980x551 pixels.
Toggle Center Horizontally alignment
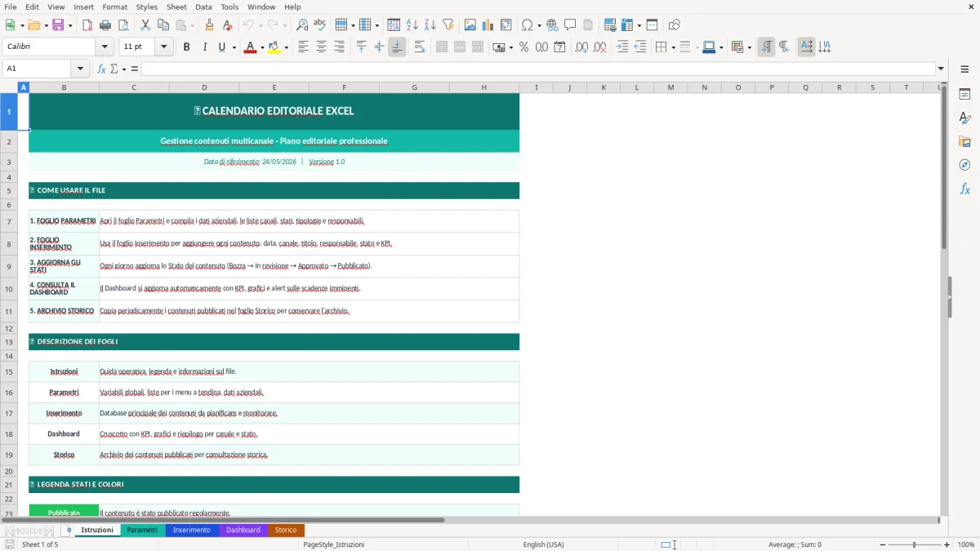[322, 47]
